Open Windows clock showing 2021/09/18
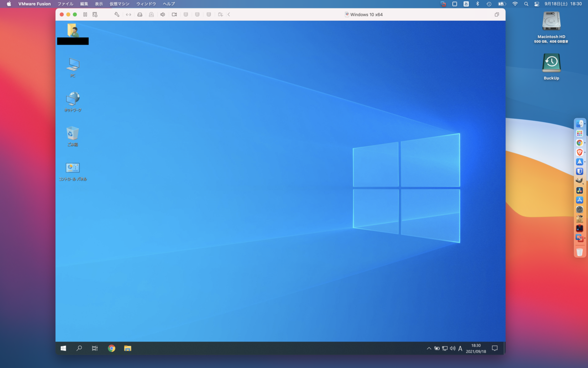This screenshot has height=368, width=588. coord(476,348)
